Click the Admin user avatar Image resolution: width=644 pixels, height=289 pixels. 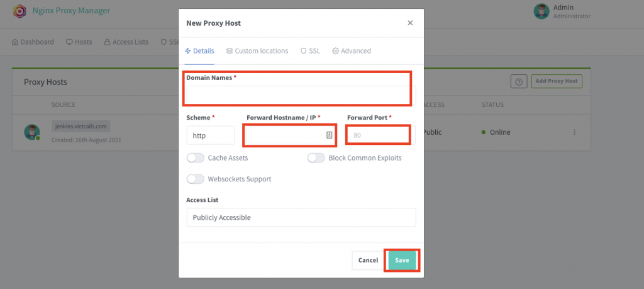541,11
